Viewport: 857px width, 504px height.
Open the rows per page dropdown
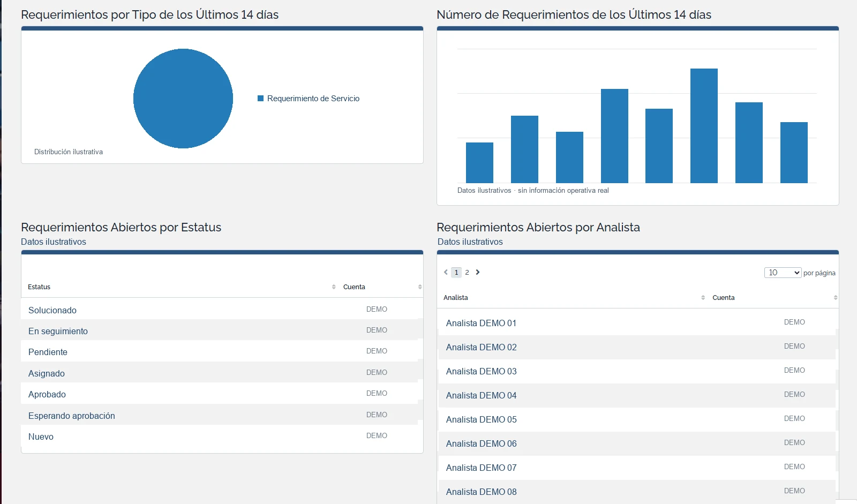783,273
